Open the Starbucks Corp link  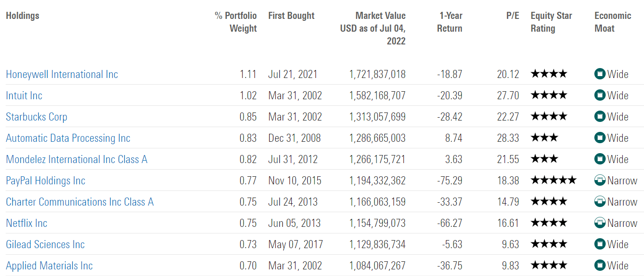pyautogui.click(x=36, y=117)
